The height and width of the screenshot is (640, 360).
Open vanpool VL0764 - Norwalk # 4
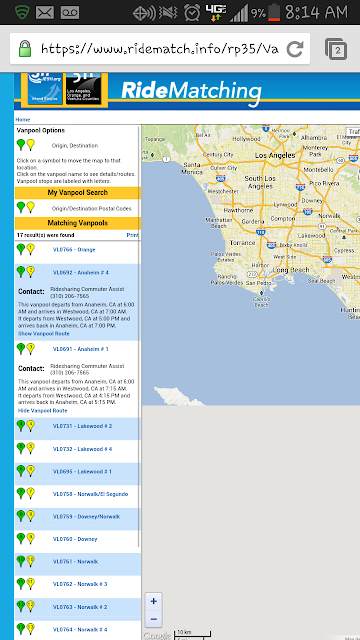click(x=80, y=629)
